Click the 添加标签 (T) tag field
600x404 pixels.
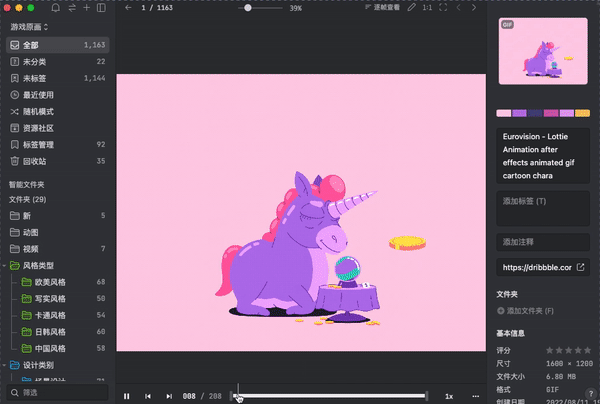tap(543, 209)
